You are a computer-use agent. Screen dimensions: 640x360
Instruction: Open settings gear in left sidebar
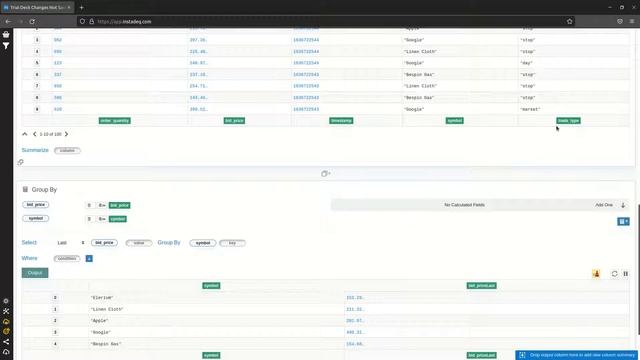(6, 301)
